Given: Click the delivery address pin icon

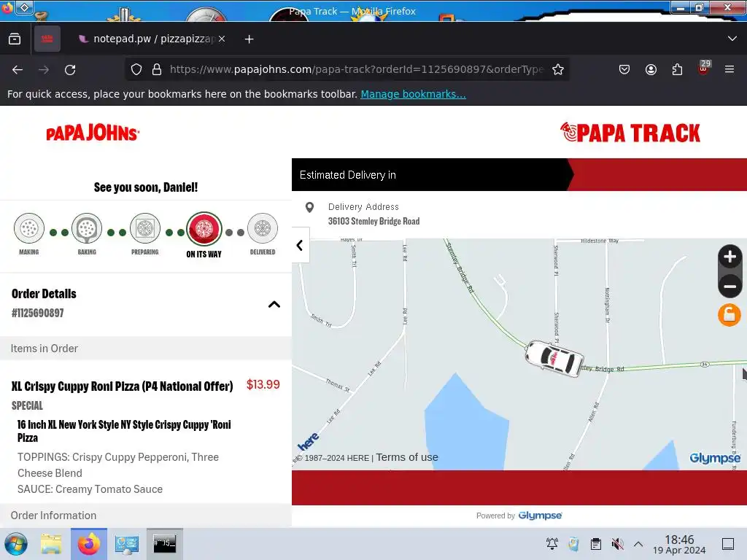Looking at the screenshot, I should [x=309, y=207].
